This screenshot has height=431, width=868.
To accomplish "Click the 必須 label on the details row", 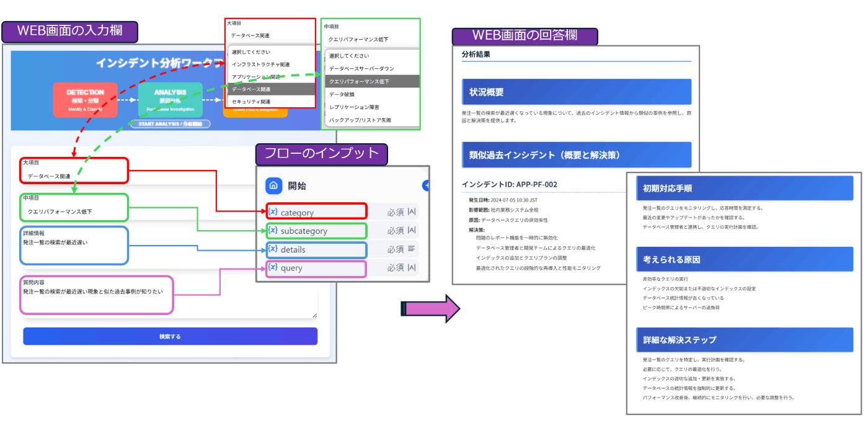I will coord(396,249).
